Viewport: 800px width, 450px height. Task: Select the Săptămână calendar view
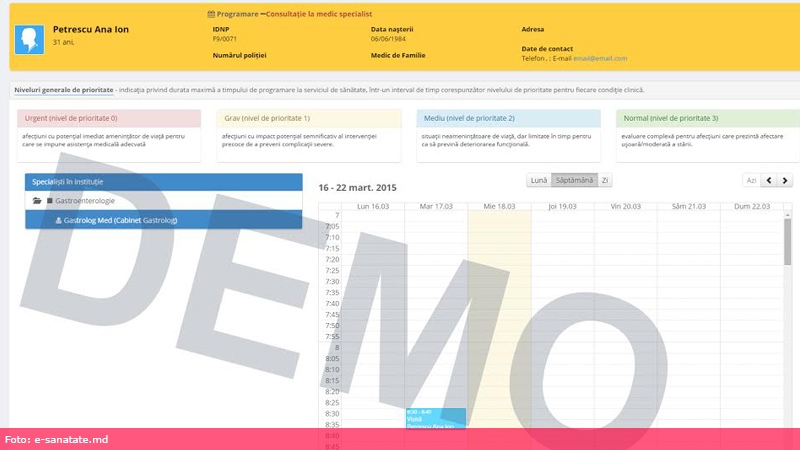[x=573, y=180]
